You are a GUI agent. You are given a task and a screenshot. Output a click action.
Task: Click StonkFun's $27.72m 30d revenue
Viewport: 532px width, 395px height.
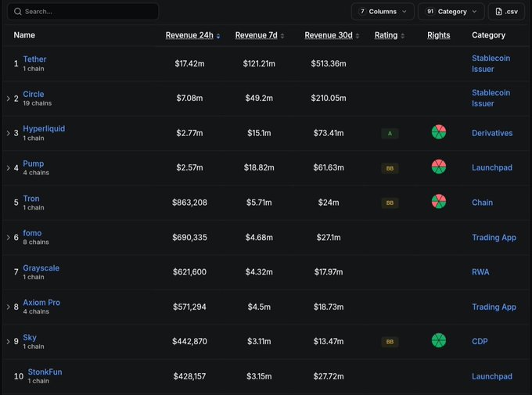point(329,376)
